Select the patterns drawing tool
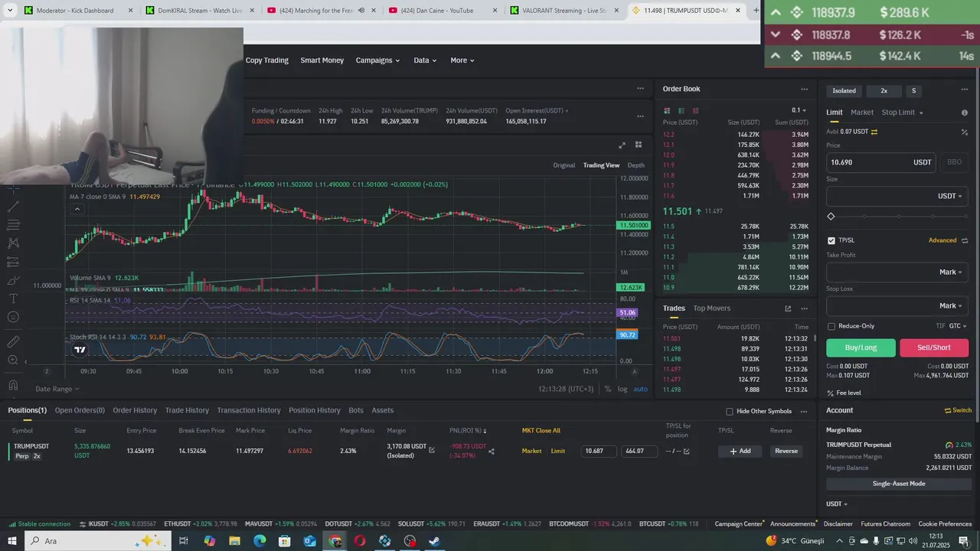This screenshot has height=551, width=980. (x=13, y=243)
